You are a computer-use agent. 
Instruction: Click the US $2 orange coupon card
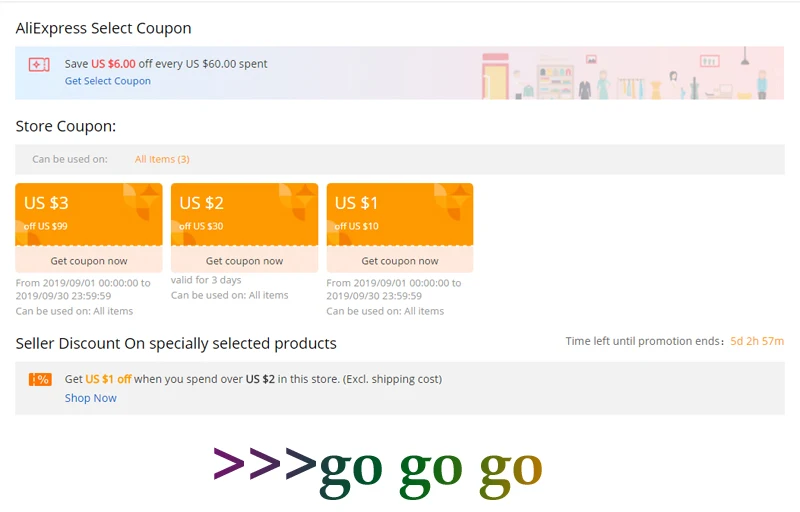(244, 215)
